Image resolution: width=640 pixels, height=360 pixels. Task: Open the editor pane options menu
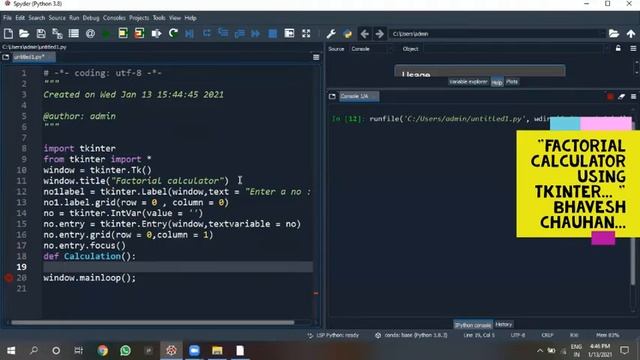point(316,58)
